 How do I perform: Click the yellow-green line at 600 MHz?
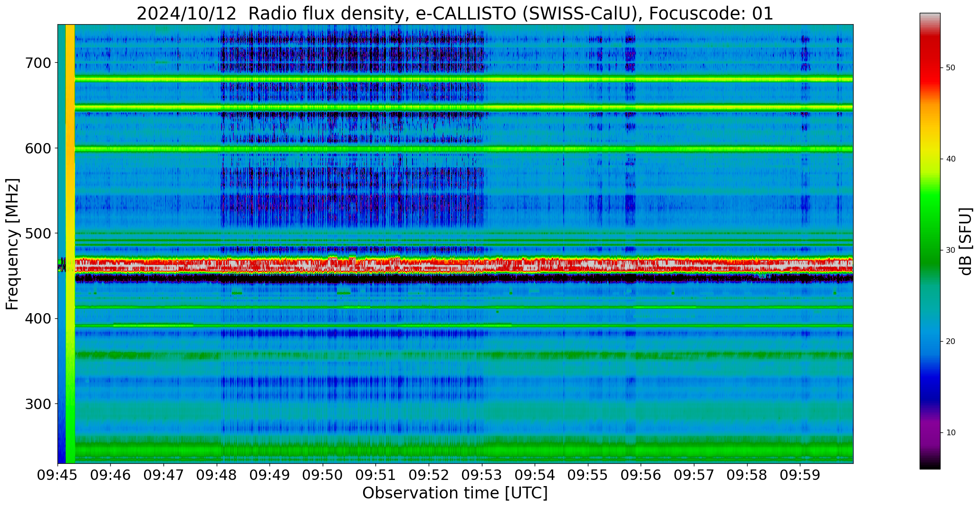click(463, 149)
